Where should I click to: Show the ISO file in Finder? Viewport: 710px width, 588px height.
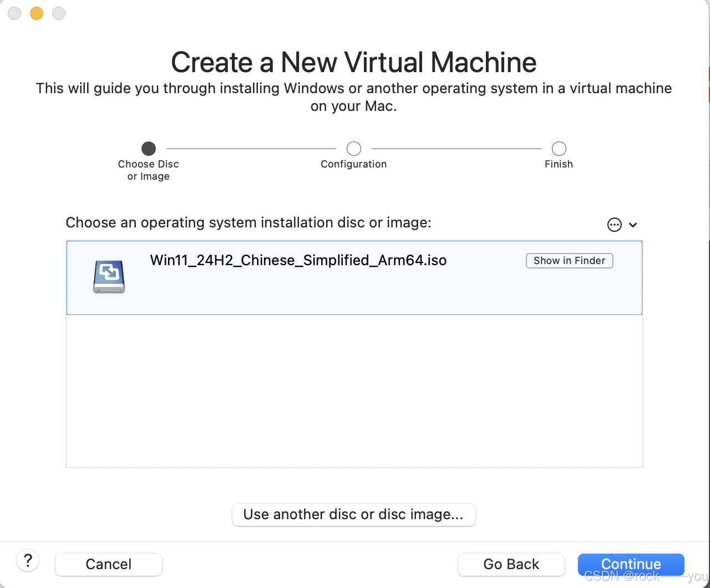click(x=569, y=261)
